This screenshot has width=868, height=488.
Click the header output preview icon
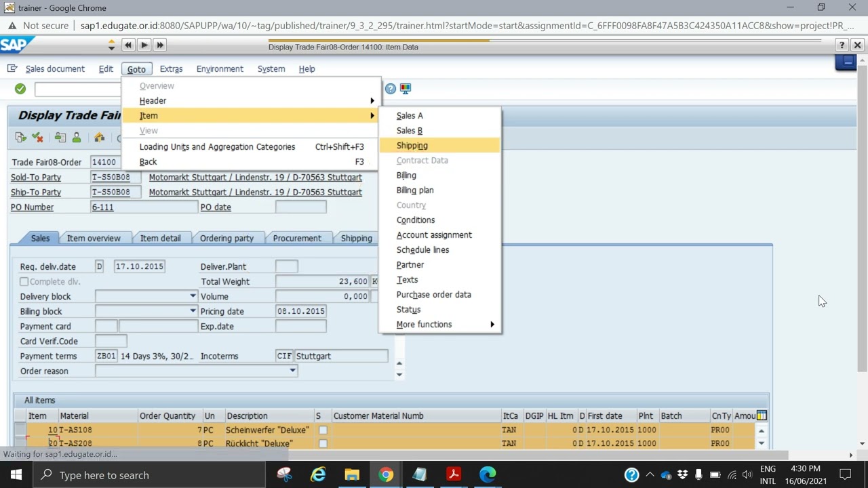tap(60, 138)
